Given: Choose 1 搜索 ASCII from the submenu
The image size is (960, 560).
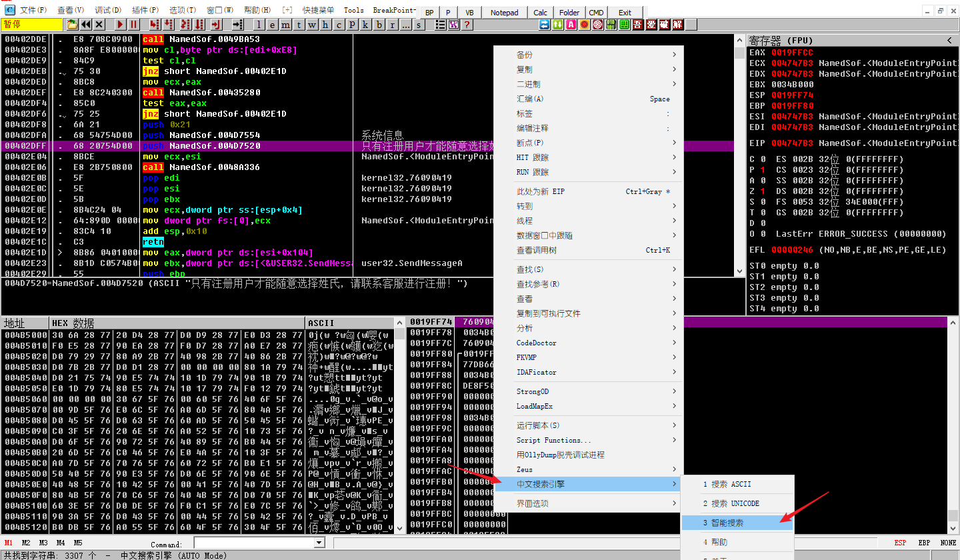Looking at the screenshot, I should click(737, 484).
